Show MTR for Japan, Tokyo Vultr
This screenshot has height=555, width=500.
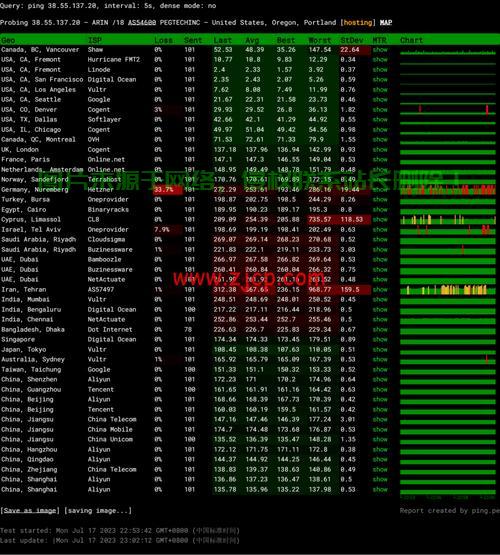pyautogui.click(x=380, y=349)
